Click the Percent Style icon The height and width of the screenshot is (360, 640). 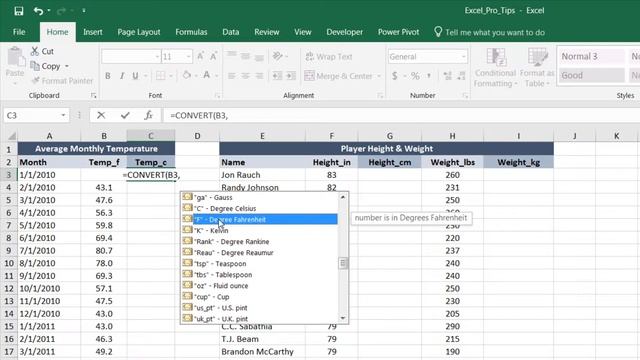[415, 76]
